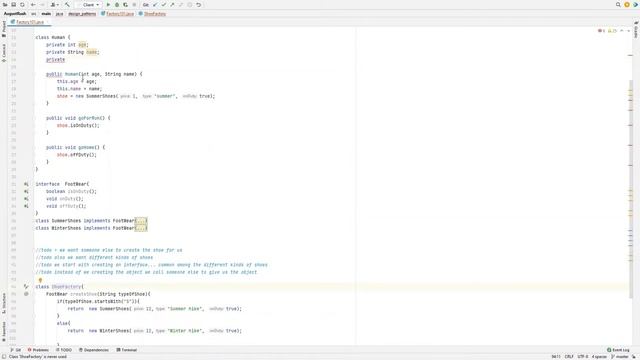Open the Terminal tool window tab
This screenshot has width=640, height=360.
(x=127, y=350)
